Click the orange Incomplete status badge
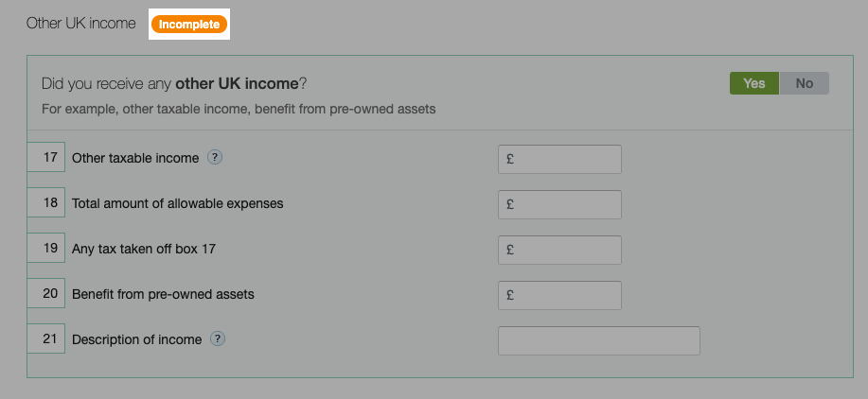The height and width of the screenshot is (399, 868). 189,25
